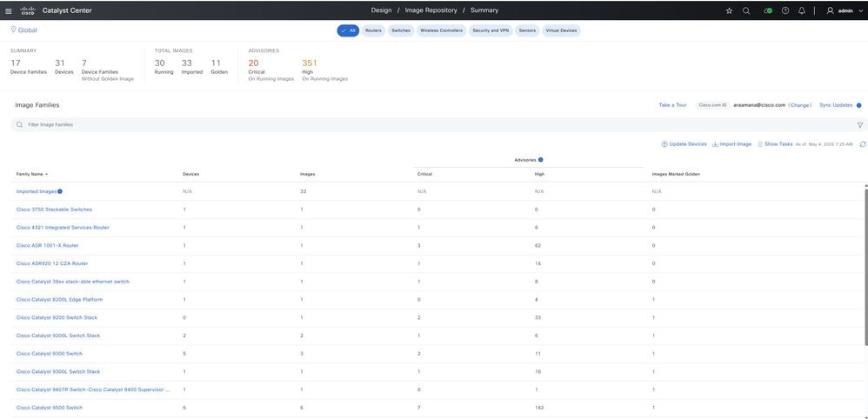Click the Sync Updates info icon
The width and height of the screenshot is (868, 419).
[858, 105]
